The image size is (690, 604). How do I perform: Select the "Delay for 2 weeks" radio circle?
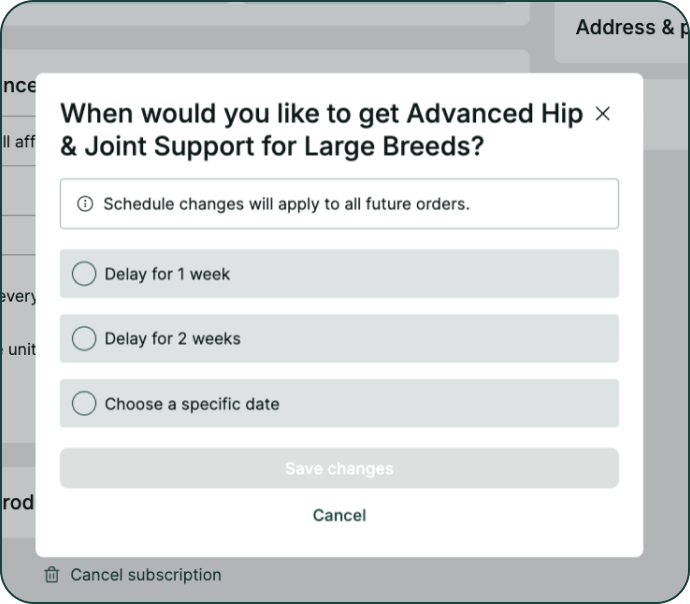click(x=84, y=339)
